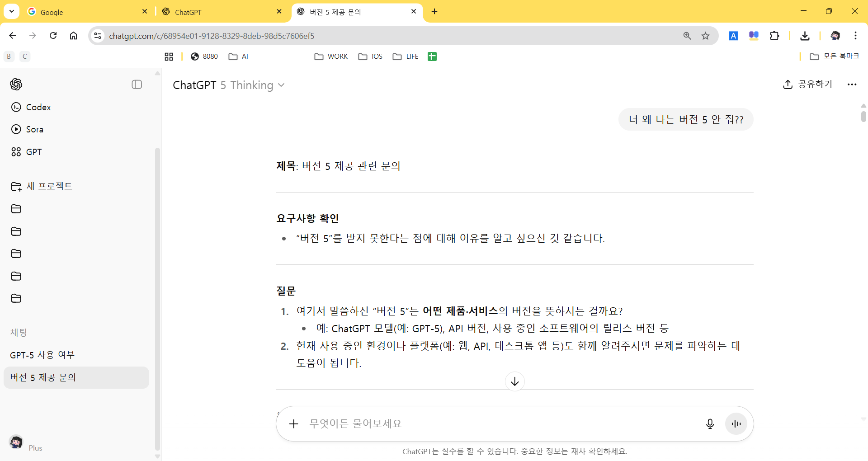Screen dimensions: 868x461
Task: Click the address bar URL
Action: [212, 36]
